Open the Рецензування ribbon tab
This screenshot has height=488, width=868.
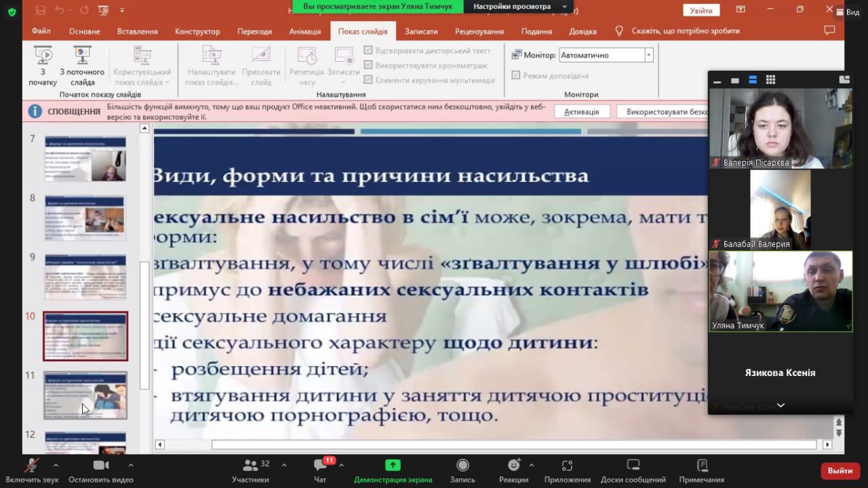(x=479, y=31)
